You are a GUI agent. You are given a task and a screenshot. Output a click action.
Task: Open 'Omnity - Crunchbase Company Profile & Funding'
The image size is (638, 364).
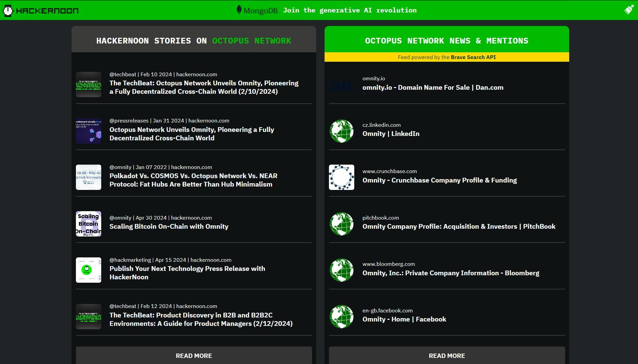tap(439, 180)
